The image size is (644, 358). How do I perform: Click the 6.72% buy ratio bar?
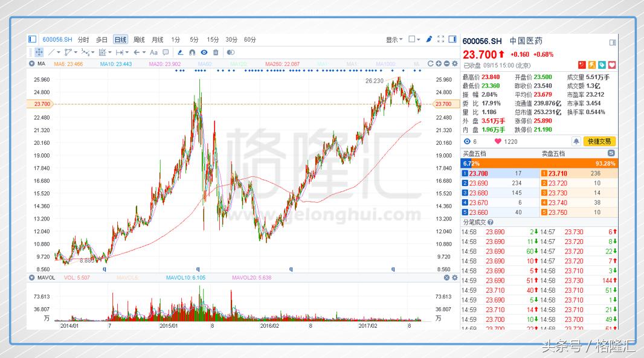[466, 164]
